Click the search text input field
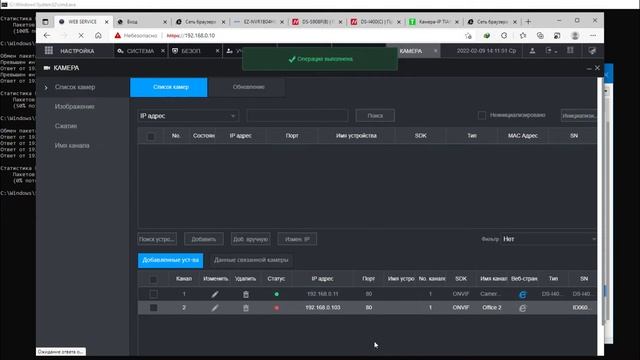The height and width of the screenshot is (360, 640). [297, 116]
